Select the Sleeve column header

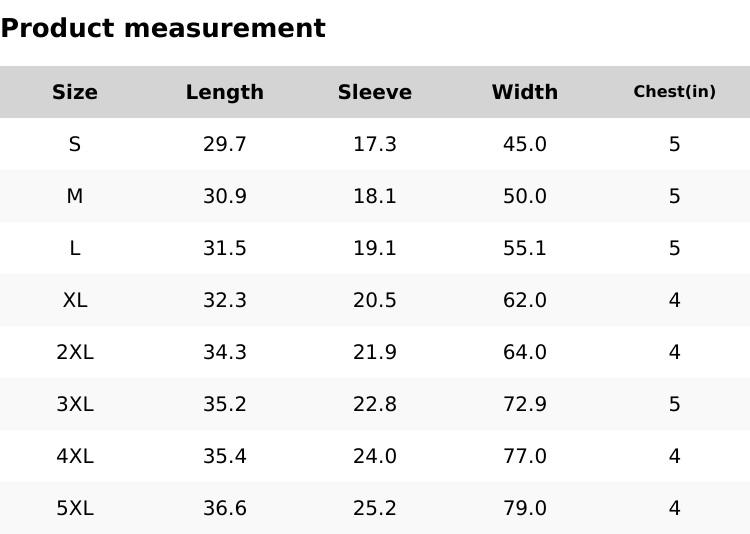pyautogui.click(x=375, y=92)
